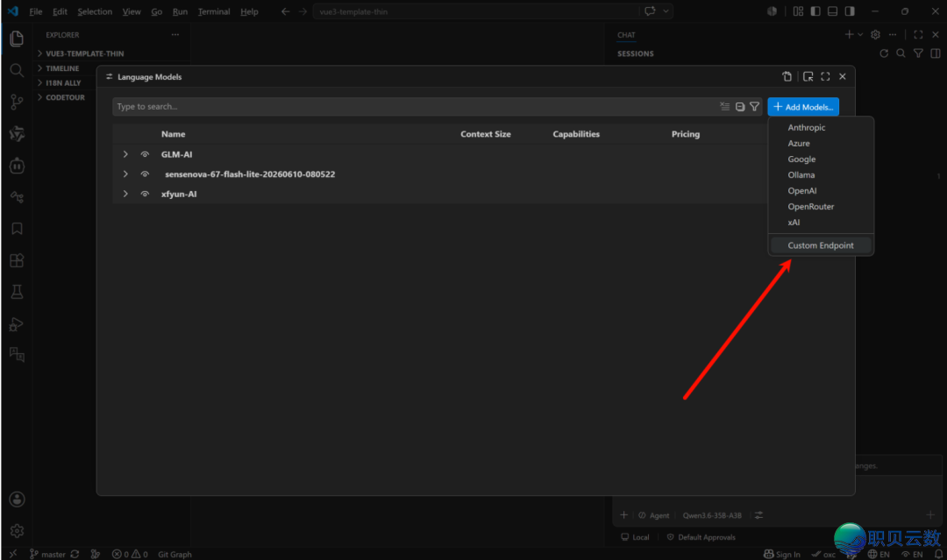The width and height of the screenshot is (947, 560).
Task: Open the Bookmarks icon in activity bar
Action: (17, 229)
